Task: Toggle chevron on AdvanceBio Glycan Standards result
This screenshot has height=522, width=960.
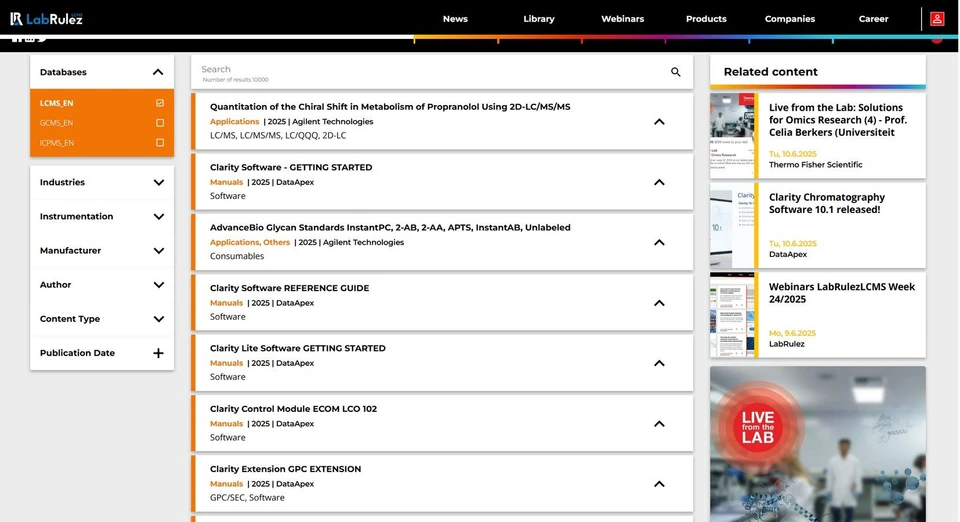Action: tap(659, 242)
